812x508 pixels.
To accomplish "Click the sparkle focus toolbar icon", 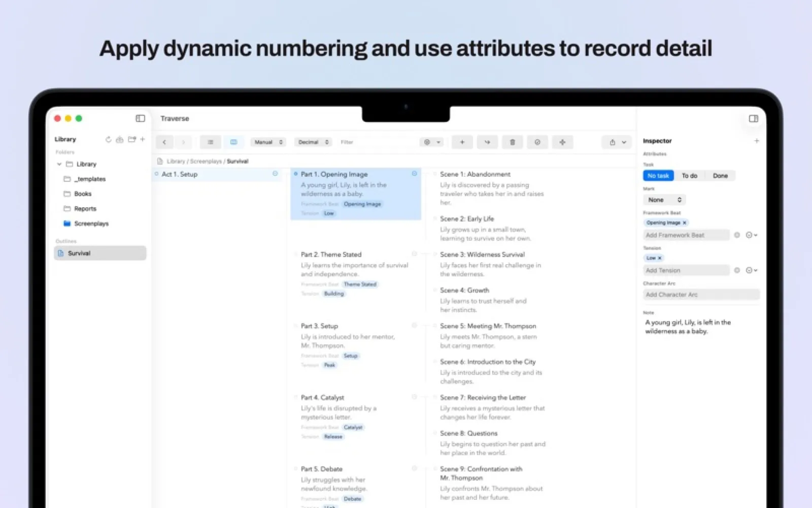I will [x=562, y=142].
